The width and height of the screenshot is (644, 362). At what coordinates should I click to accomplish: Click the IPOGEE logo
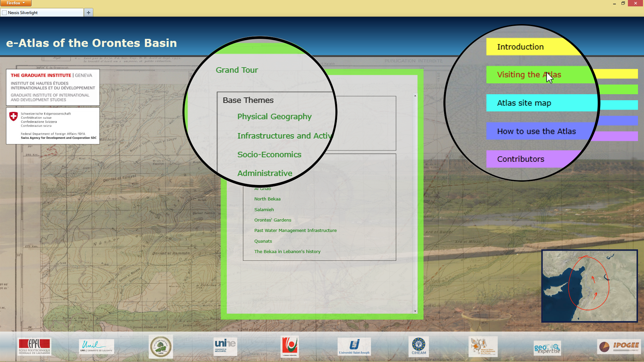[x=619, y=347]
